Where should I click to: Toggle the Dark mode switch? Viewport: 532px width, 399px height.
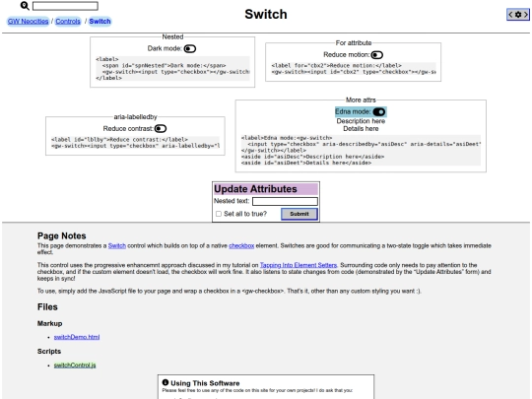coord(190,49)
